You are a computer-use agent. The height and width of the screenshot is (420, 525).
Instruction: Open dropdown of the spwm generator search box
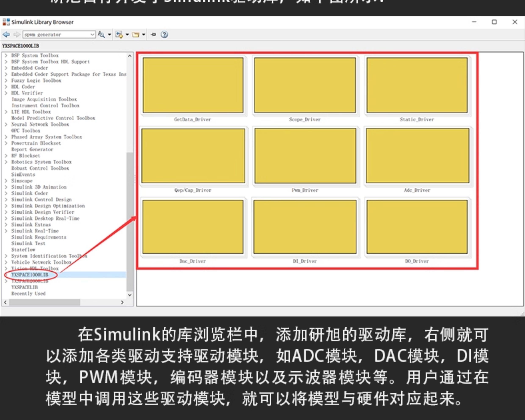(x=92, y=35)
